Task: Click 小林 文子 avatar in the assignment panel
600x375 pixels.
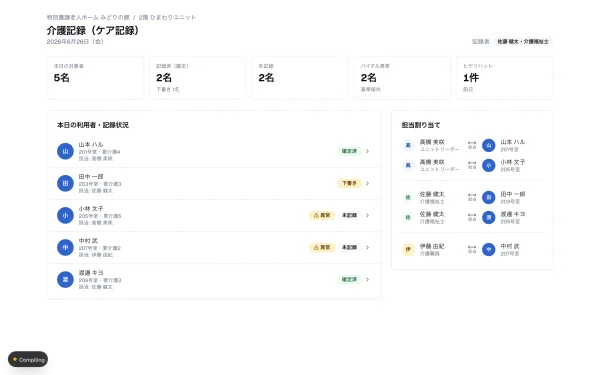Action: click(489, 165)
